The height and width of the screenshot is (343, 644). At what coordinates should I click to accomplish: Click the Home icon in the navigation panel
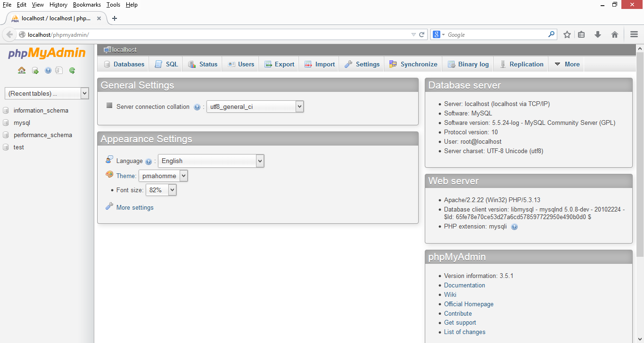coord(21,70)
